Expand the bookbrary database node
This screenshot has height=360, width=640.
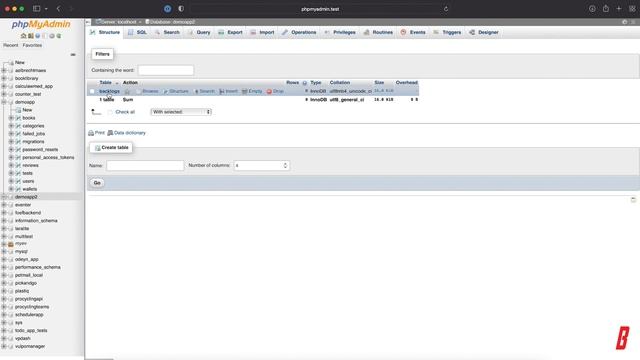[x=4, y=78]
